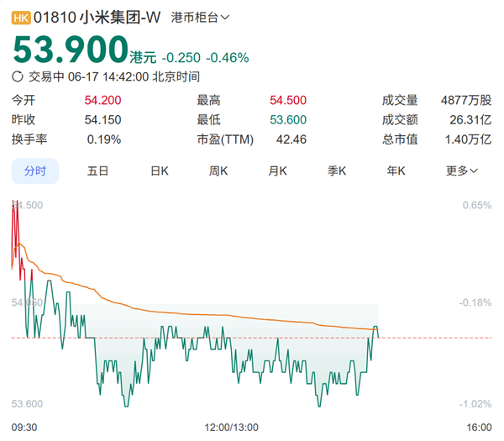The width and height of the screenshot is (504, 441).
Task: Click the 09:30 opening time axis label
Action: point(25,427)
